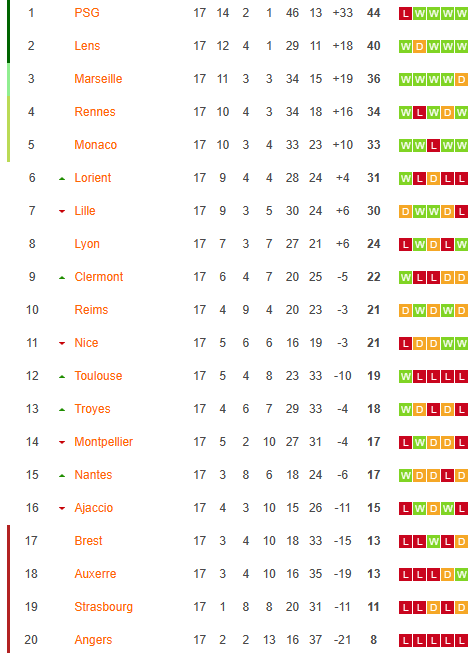Click the Lorient green up arrow
Screen dimensions: 476x653
(62, 179)
